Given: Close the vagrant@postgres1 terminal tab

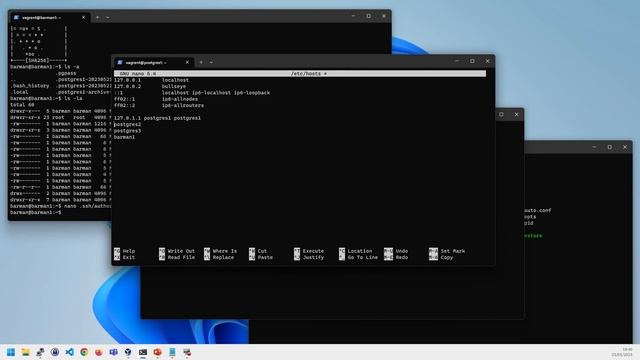Looking at the screenshot, I should coord(187,62).
